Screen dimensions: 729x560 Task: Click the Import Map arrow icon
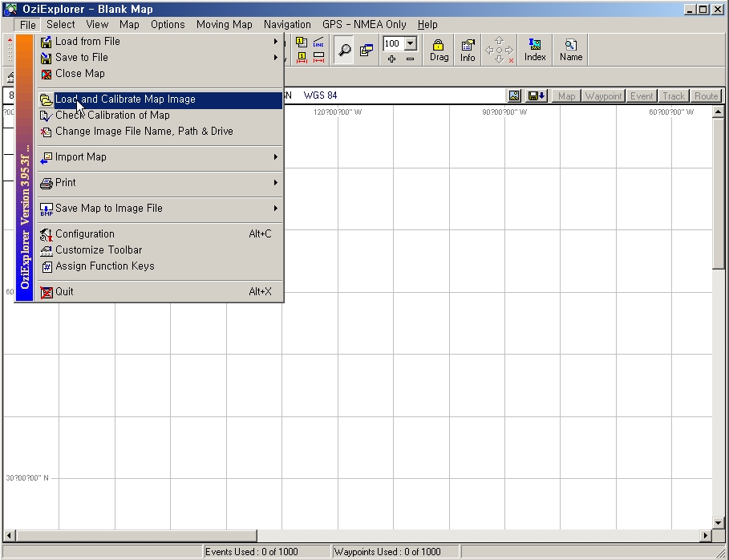46,157
